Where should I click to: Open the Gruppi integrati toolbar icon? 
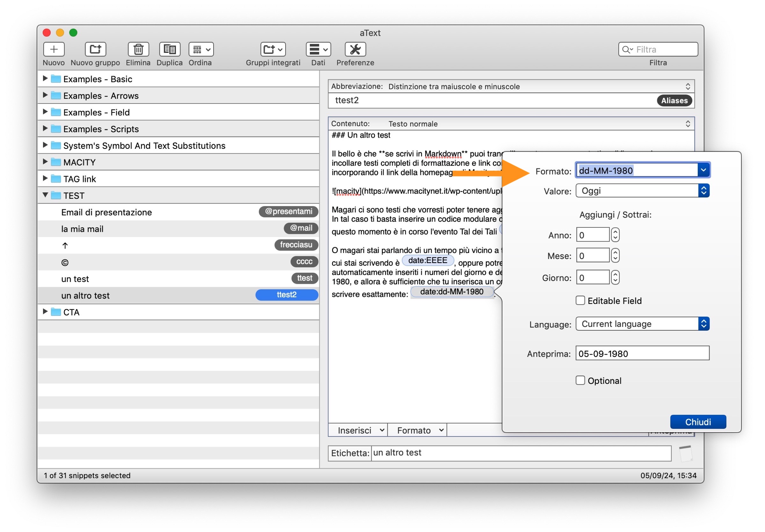273,49
